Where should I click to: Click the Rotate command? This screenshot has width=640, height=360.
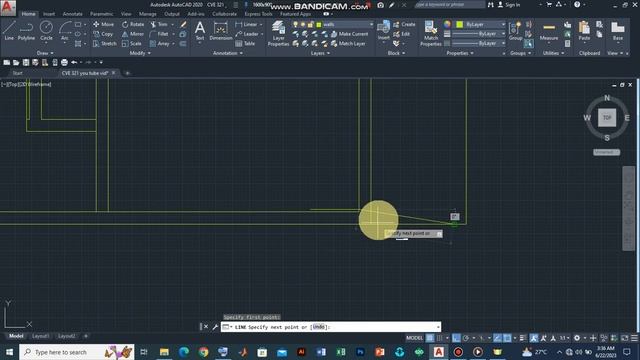pyautogui.click(x=133, y=24)
